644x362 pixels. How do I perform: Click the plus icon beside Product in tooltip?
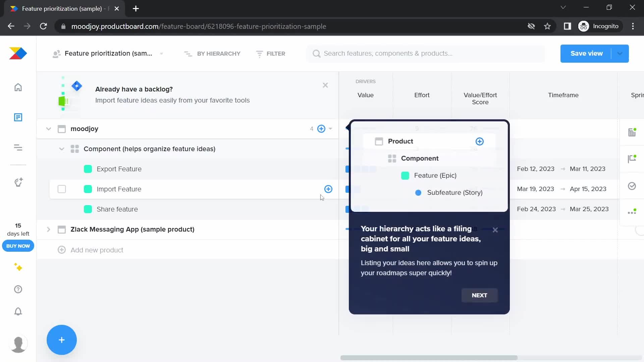coord(480,141)
